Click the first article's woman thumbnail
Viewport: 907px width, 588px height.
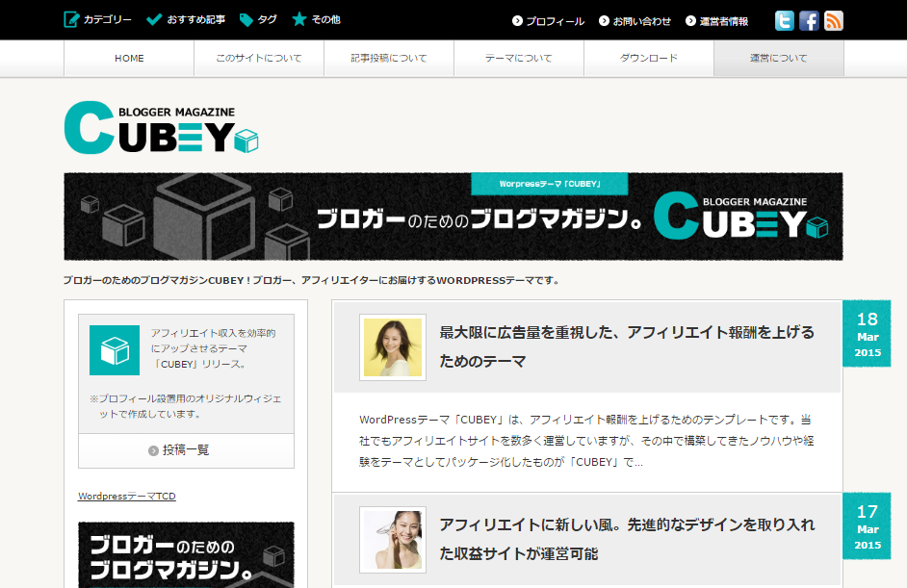[392, 347]
